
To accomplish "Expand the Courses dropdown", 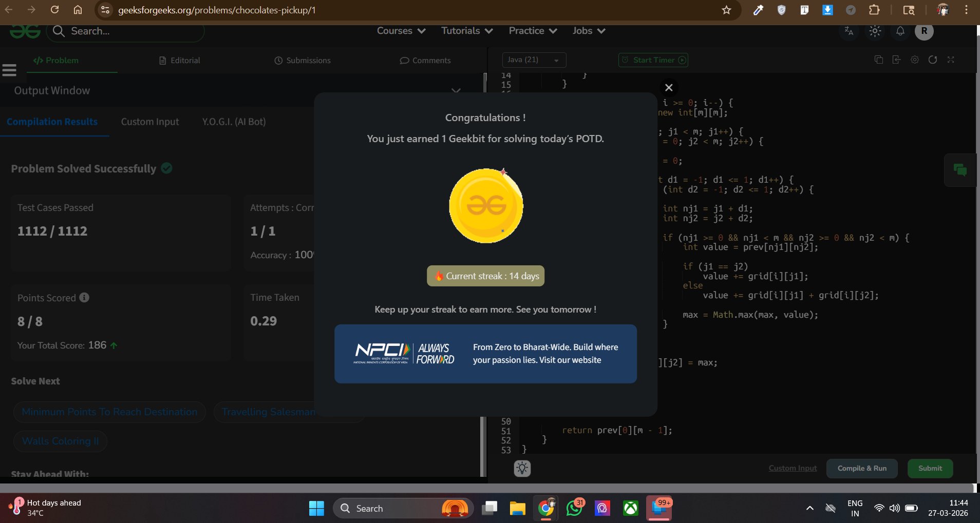I will [x=401, y=31].
